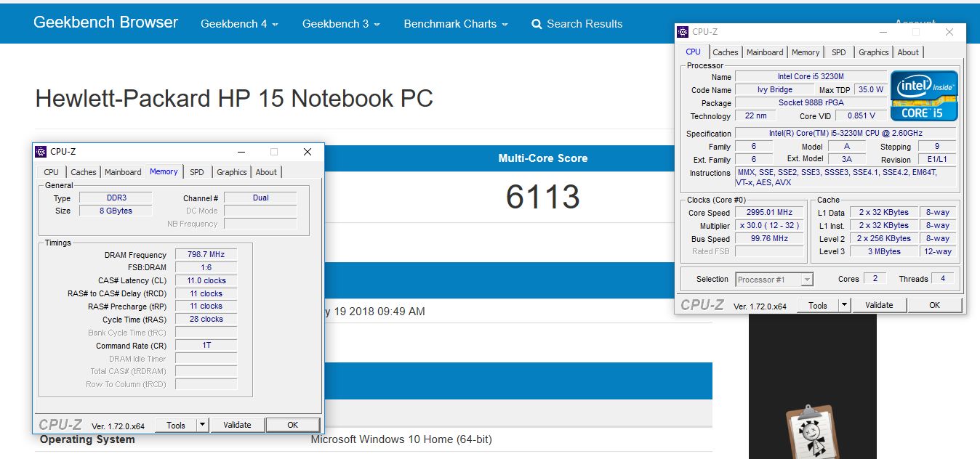Click the Core Speed value 2995.01 MHz
This screenshot has width=980, height=459.
point(769,212)
